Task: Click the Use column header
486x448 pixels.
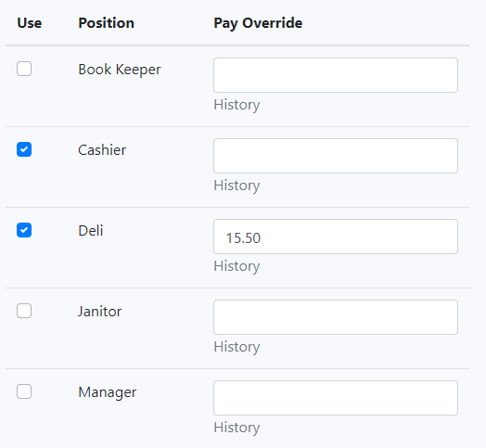Action: point(30,23)
